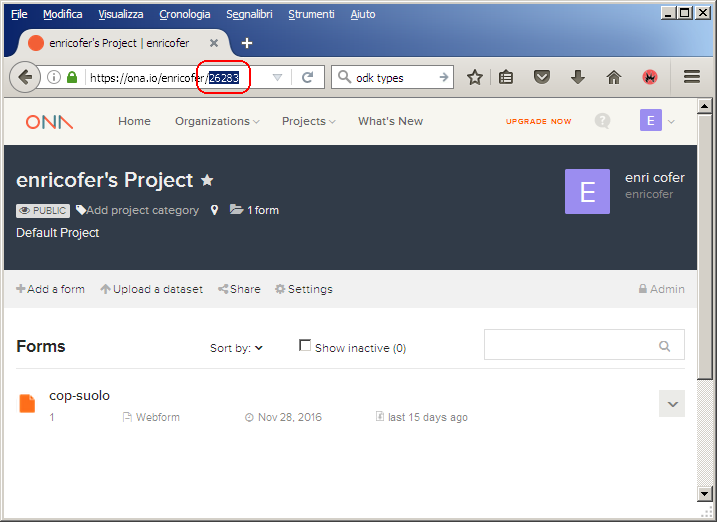Click the folder icon beside 1 form

(236, 210)
